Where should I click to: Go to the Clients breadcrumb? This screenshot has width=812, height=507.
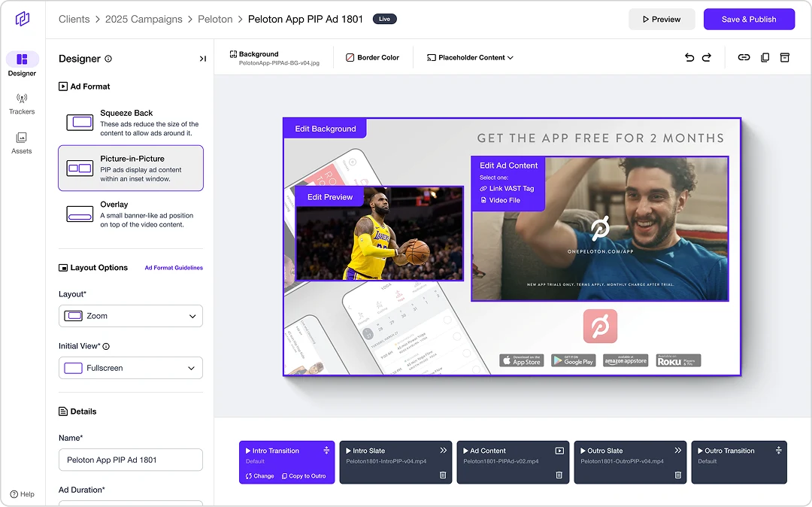coord(74,19)
